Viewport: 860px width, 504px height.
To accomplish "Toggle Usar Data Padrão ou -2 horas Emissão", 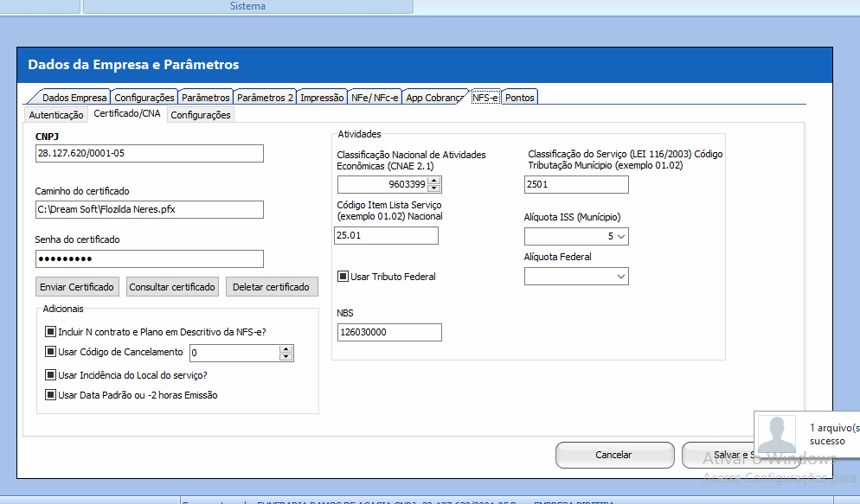I will pos(50,395).
